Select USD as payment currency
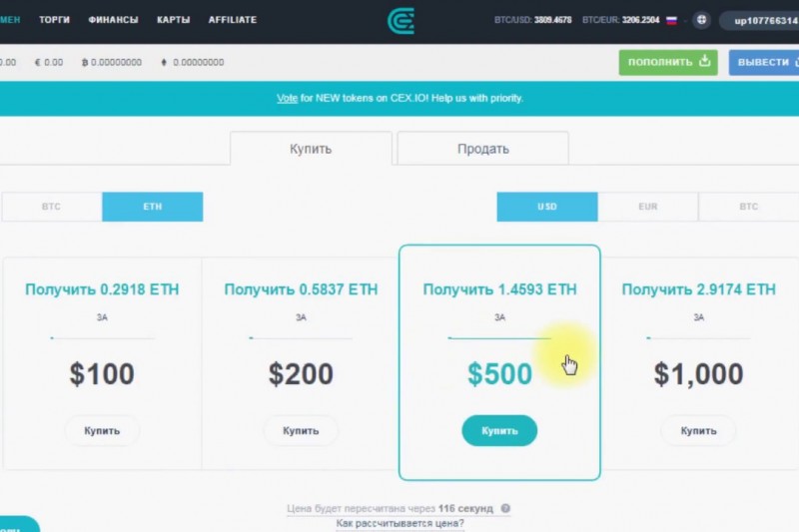Image resolution: width=799 pixels, height=532 pixels. (547, 207)
